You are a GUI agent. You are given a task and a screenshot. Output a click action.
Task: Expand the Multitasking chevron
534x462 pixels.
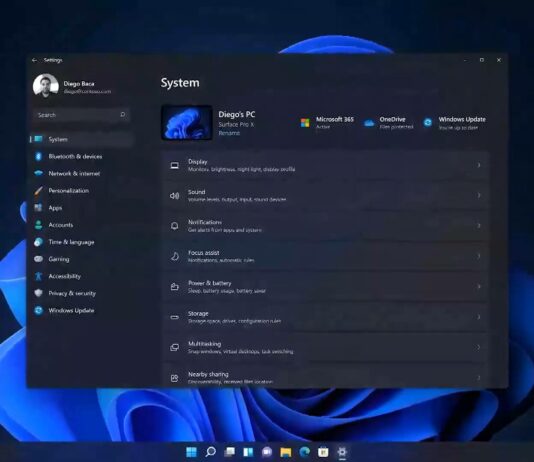(479, 347)
